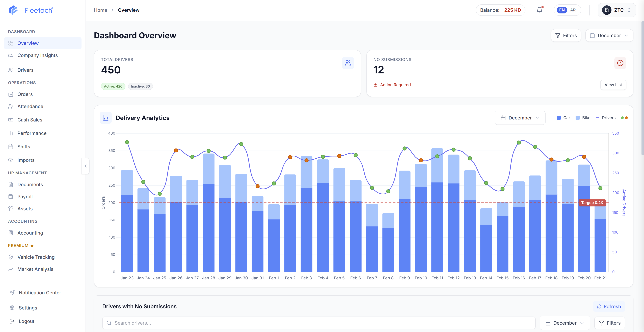Screen dimensions: 644x332
Task: Expand the December selector in Delivery Analytics
Action: pos(520,118)
